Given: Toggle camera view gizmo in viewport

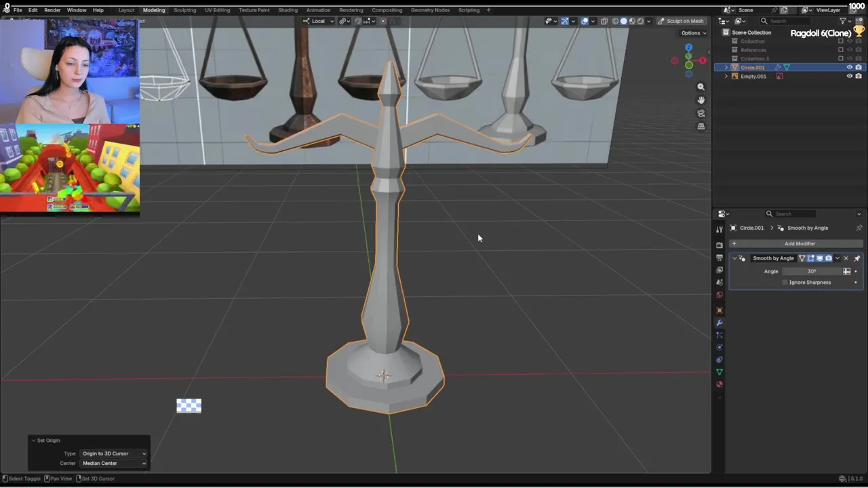Looking at the screenshot, I should coord(701,113).
